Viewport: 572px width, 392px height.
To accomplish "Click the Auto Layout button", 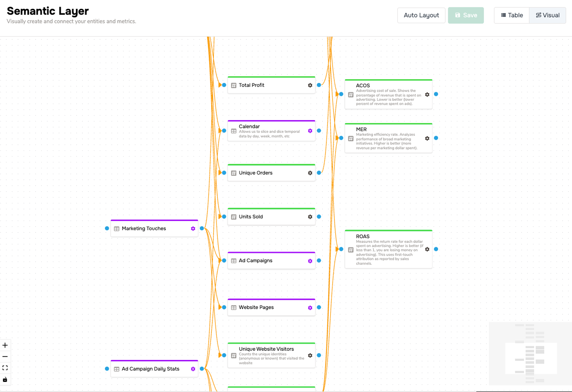I will (421, 15).
